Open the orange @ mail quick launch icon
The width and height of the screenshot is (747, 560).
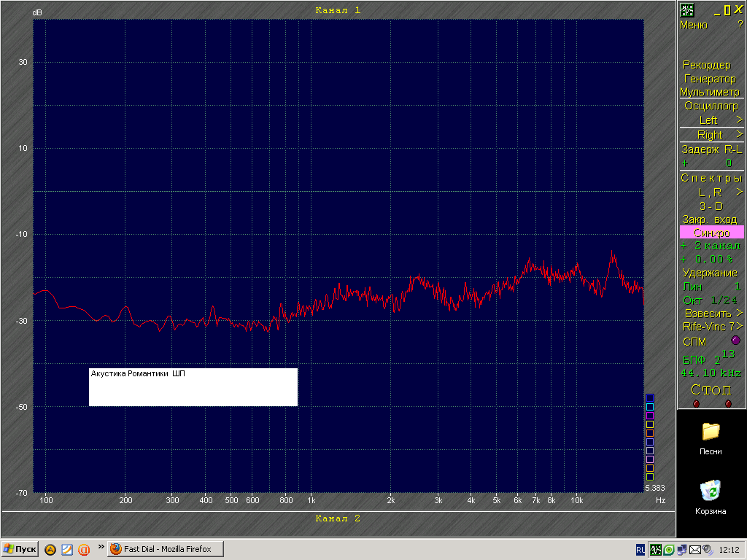84,550
